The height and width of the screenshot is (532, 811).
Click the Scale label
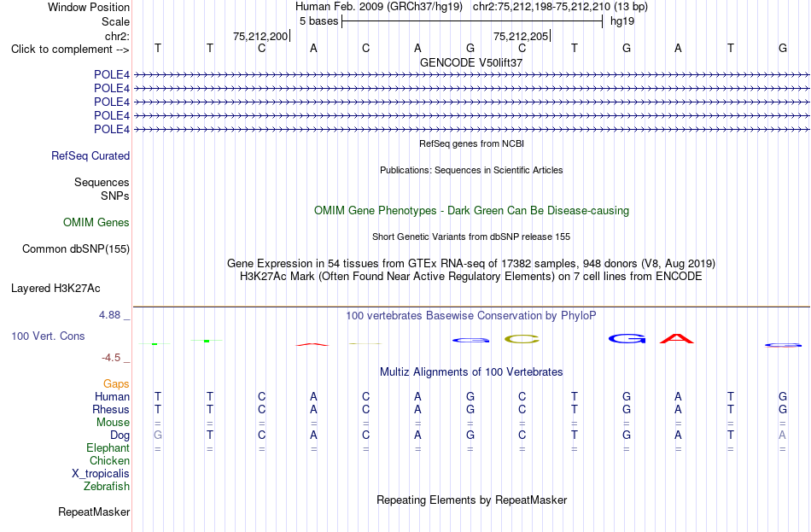click(x=115, y=21)
